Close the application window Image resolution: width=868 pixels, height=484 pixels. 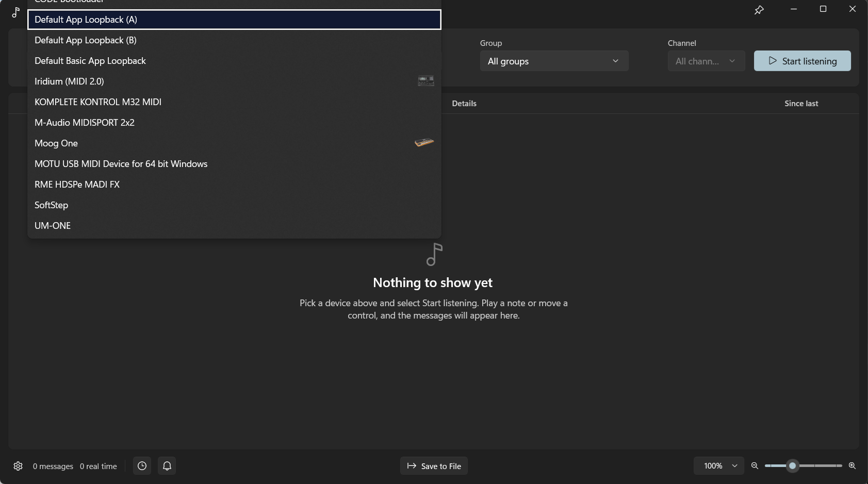click(853, 9)
